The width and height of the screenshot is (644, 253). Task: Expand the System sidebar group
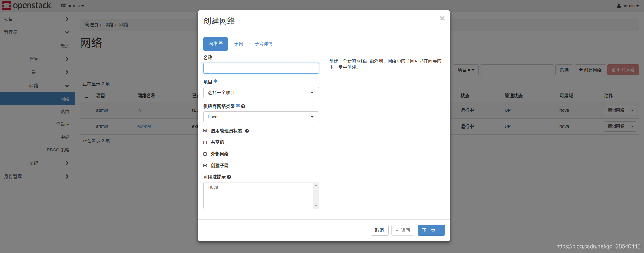(37, 163)
